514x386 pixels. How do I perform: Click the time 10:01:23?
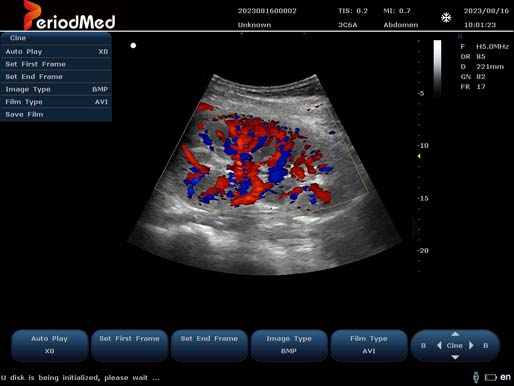pos(480,25)
